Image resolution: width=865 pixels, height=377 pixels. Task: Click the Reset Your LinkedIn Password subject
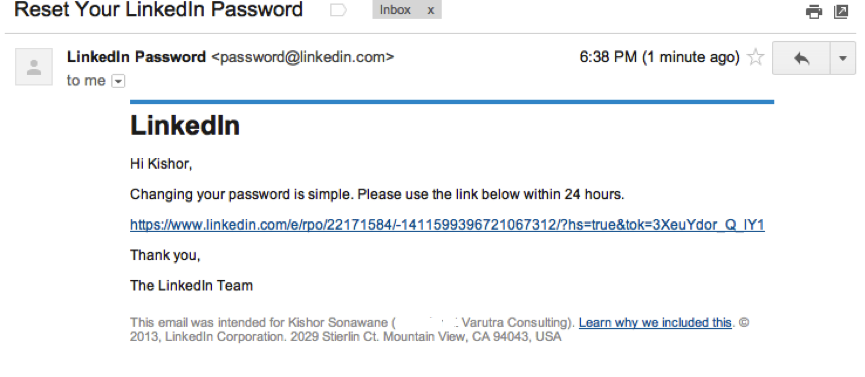click(158, 9)
